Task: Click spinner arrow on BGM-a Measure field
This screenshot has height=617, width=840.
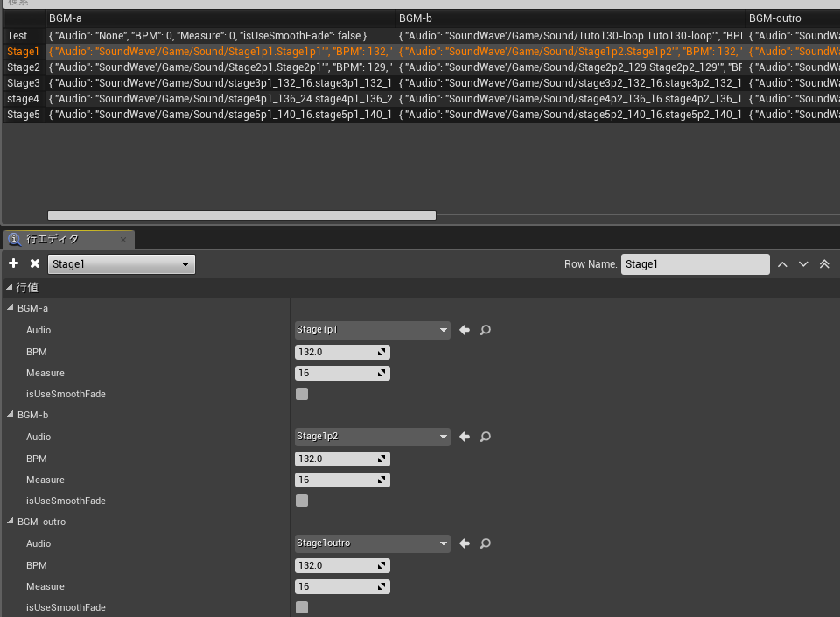Action: pos(381,373)
